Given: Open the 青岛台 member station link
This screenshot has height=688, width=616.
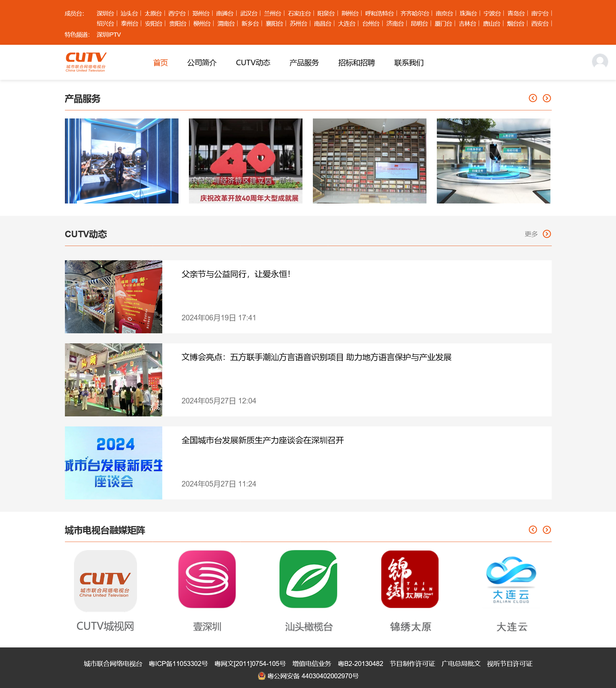Looking at the screenshot, I should [516, 14].
